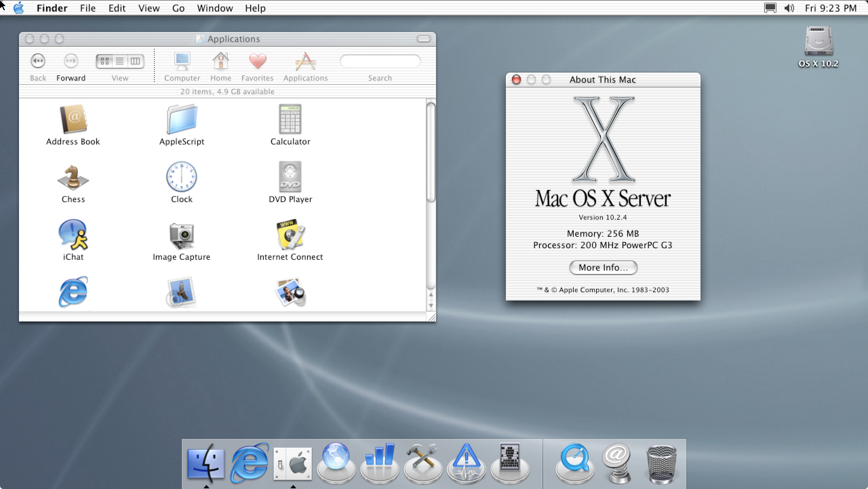
Task: Click the Version 10.2.4 text
Action: pos(603,217)
